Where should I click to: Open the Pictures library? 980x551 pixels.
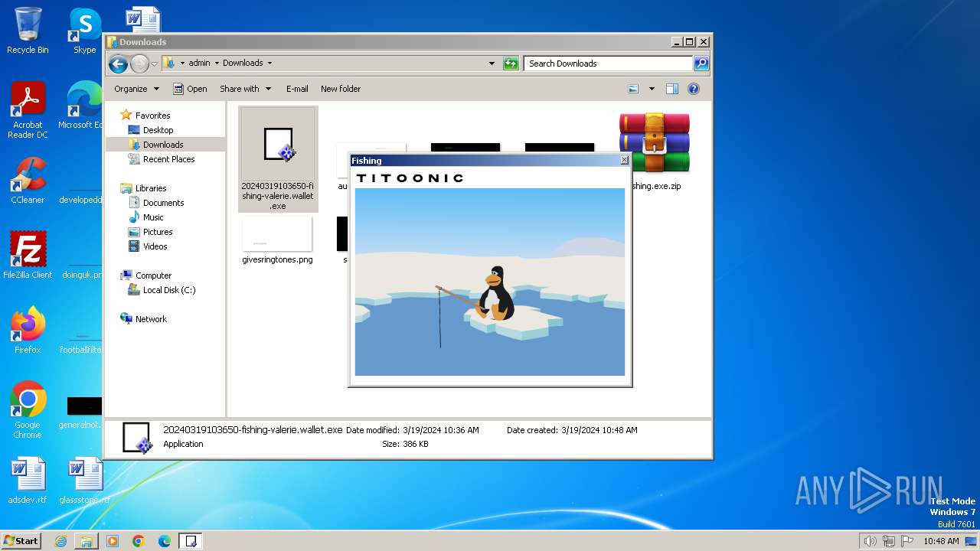pyautogui.click(x=158, y=232)
